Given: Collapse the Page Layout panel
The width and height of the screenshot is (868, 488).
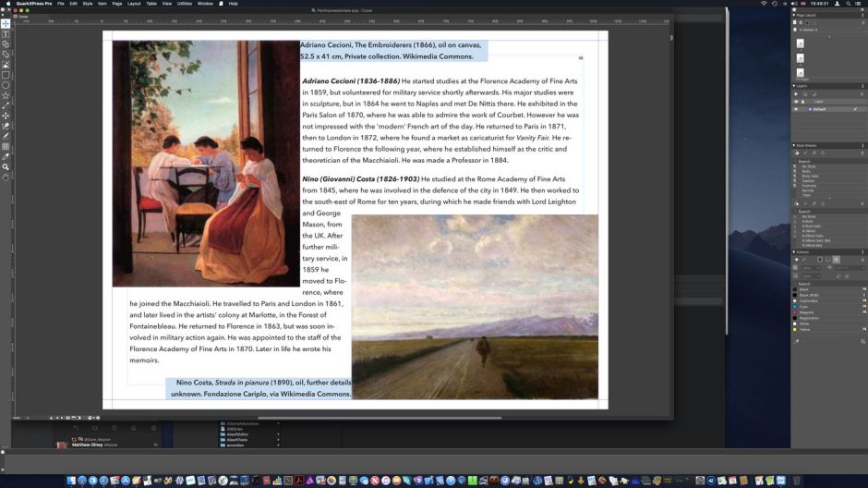Looking at the screenshot, I should pyautogui.click(x=794, y=15).
